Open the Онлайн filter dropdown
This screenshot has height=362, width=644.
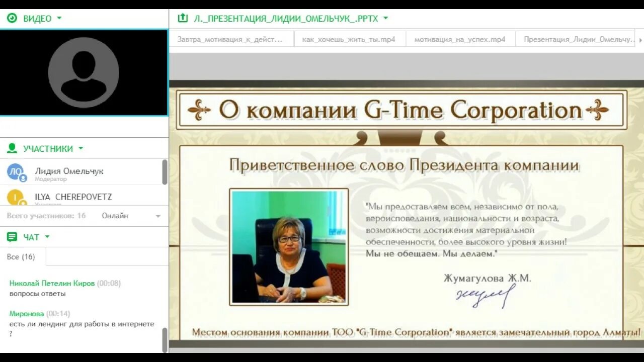131,216
